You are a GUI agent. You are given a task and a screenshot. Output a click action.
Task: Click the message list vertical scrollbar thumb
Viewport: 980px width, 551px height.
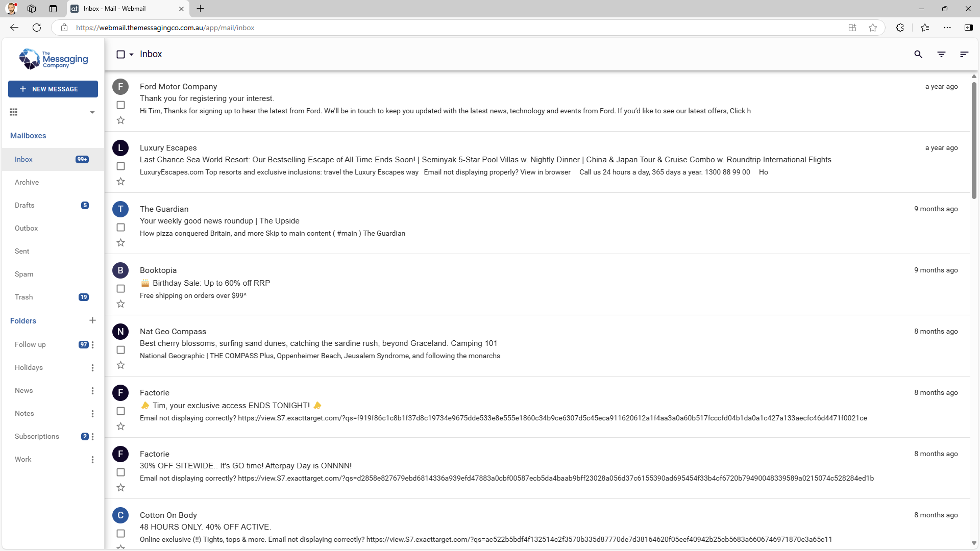(974, 141)
